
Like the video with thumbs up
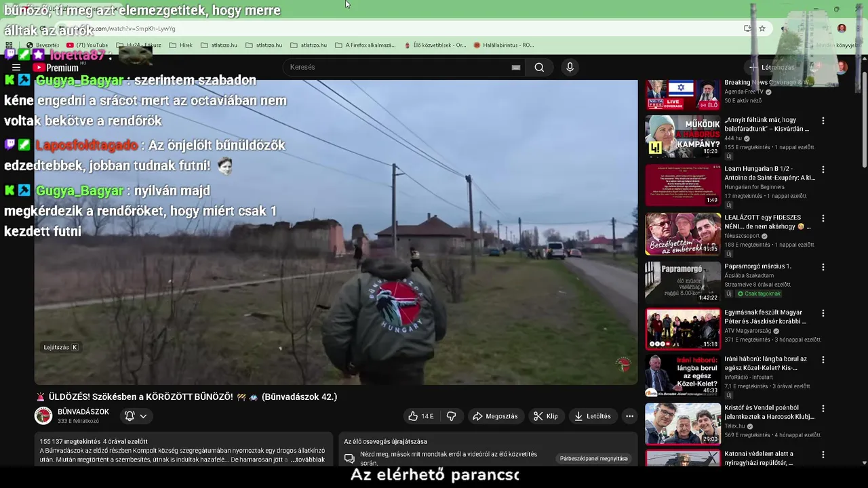click(420, 416)
